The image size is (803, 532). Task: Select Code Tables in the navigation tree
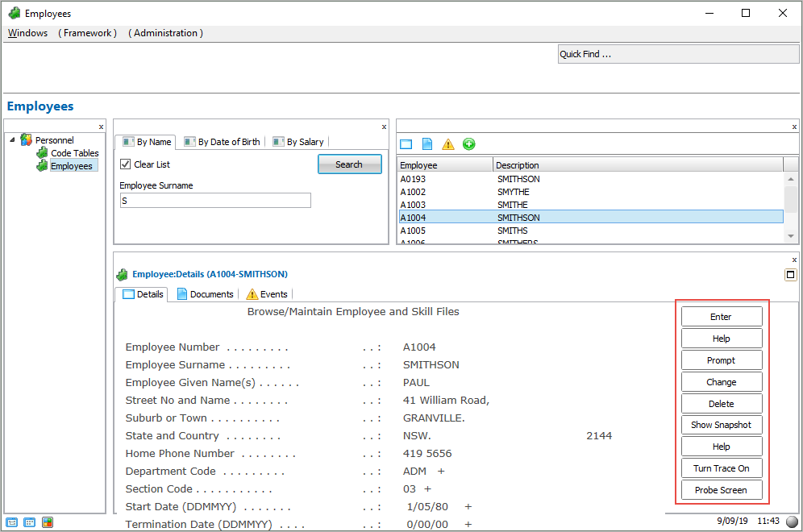[74, 153]
